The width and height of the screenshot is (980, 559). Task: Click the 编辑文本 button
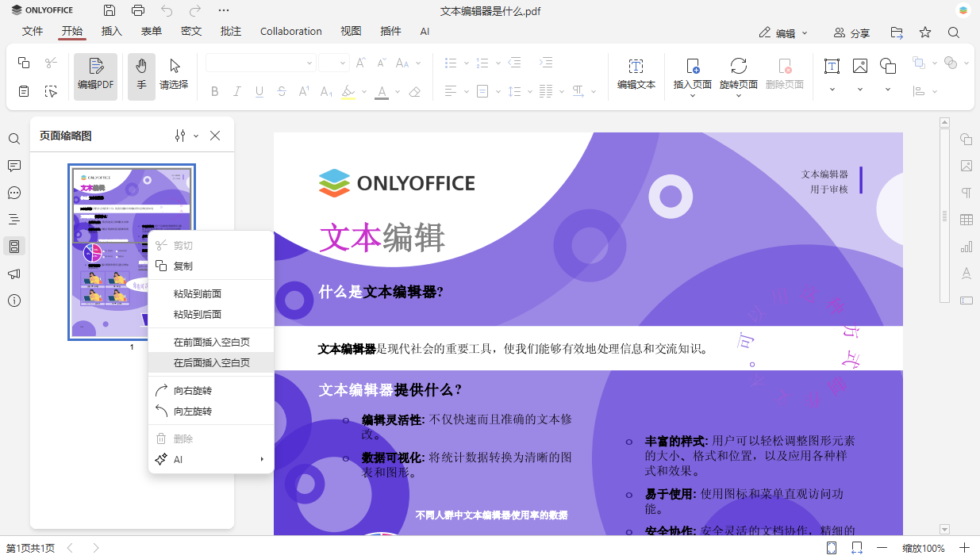pyautogui.click(x=636, y=76)
